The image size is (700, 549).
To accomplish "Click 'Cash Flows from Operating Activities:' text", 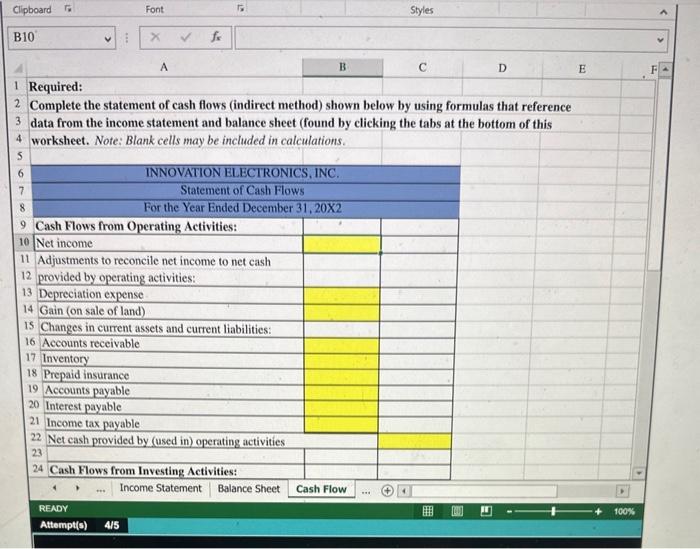I will 136,226.
